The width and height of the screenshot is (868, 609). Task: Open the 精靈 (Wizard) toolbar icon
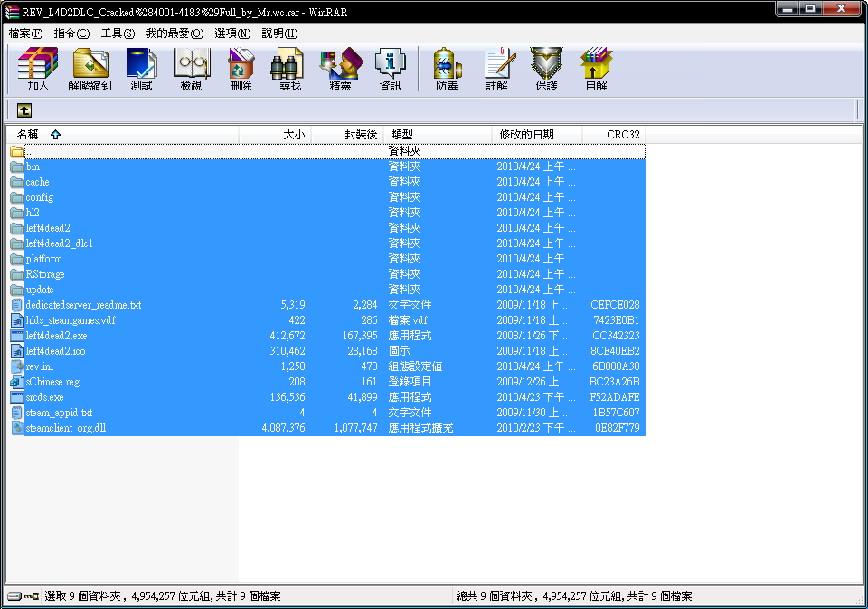click(x=341, y=70)
